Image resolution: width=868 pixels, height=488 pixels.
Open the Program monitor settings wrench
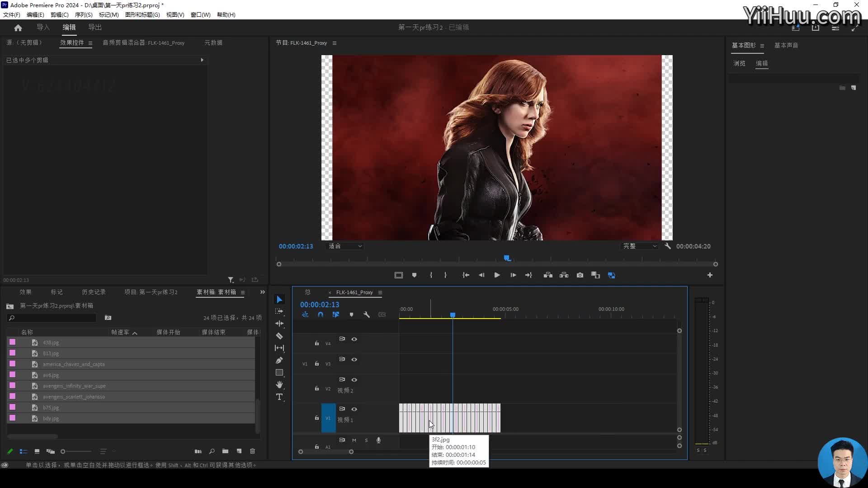(x=668, y=246)
